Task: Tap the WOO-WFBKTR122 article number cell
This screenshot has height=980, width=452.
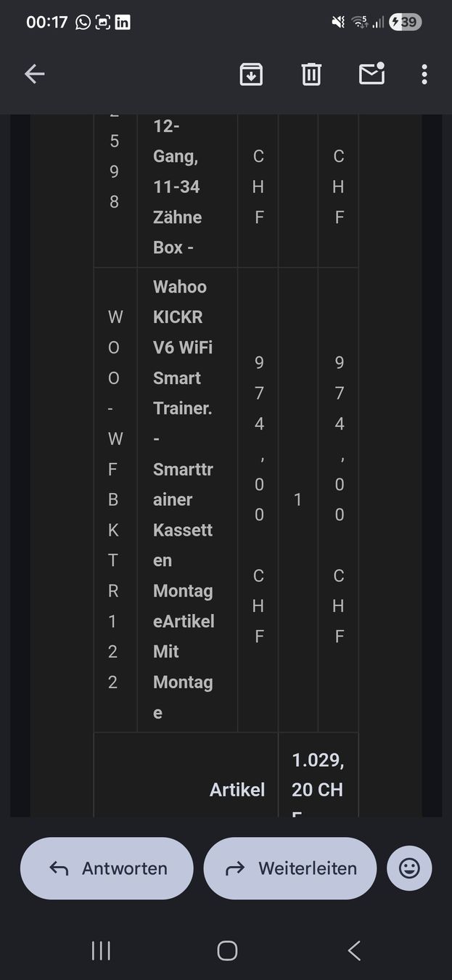Action: tap(113, 499)
